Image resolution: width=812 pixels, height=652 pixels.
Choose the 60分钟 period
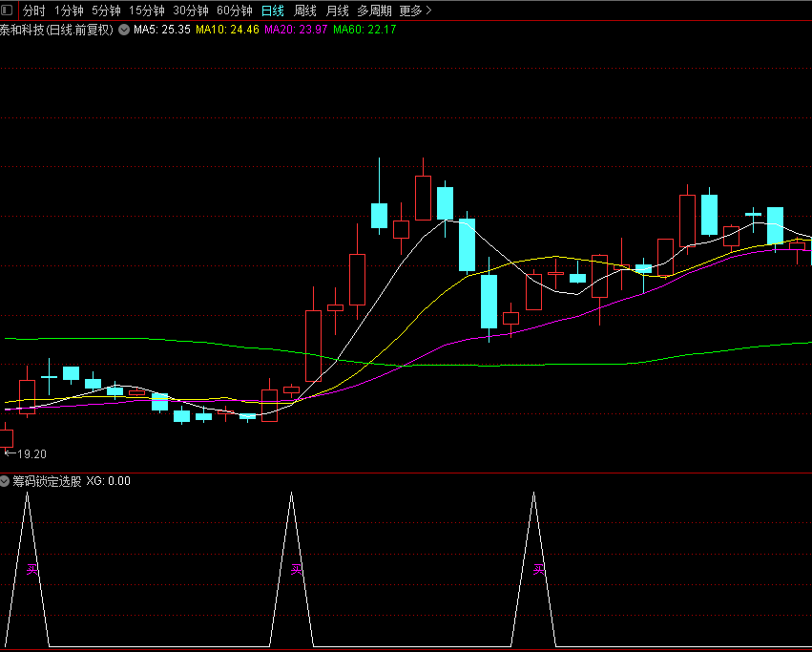pyautogui.click(x=235, y=11)
